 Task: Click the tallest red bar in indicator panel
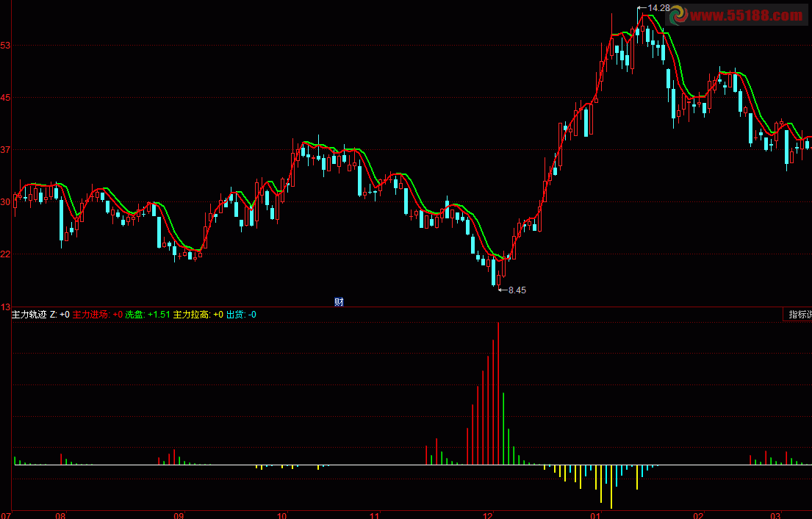point(498,393)
